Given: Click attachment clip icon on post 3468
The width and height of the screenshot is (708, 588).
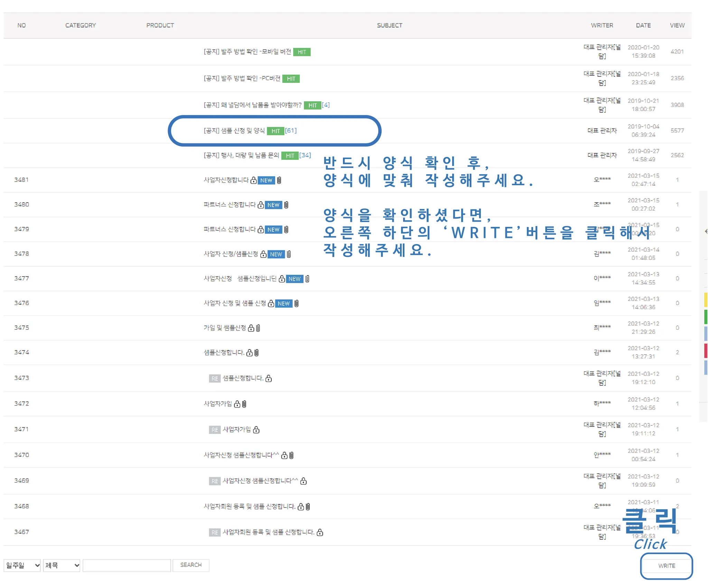Looking at the screenshot, I should [x=308, y=507].
